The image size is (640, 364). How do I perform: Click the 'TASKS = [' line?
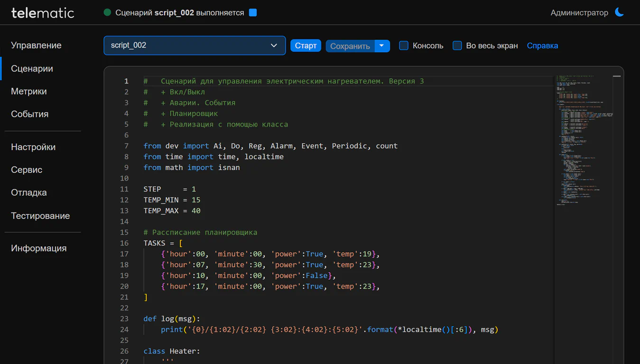pyautogui.click(x=163, y=243)
